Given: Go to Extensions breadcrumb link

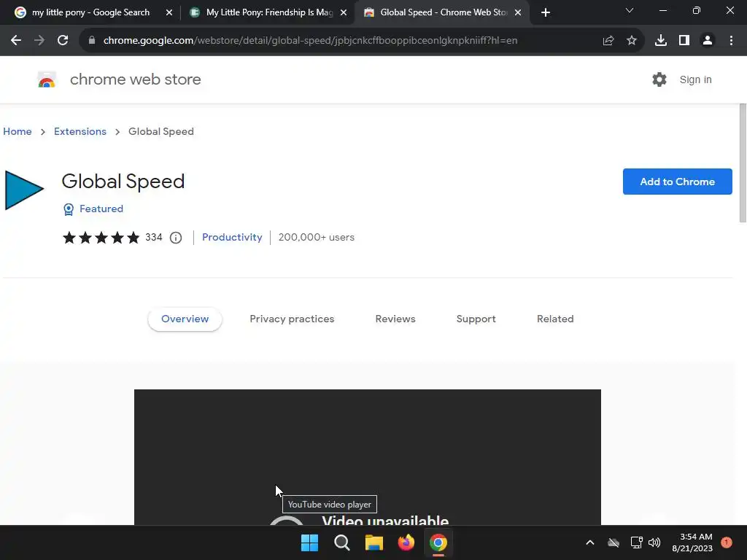Looking at the screenshot, I should pyautogui.click(x=80, y=131).
